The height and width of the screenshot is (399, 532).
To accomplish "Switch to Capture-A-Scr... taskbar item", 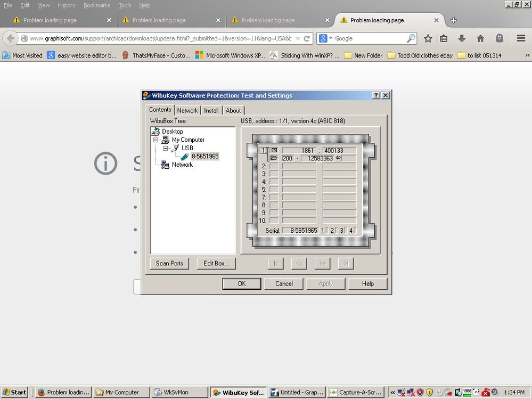I will point(356,392).
